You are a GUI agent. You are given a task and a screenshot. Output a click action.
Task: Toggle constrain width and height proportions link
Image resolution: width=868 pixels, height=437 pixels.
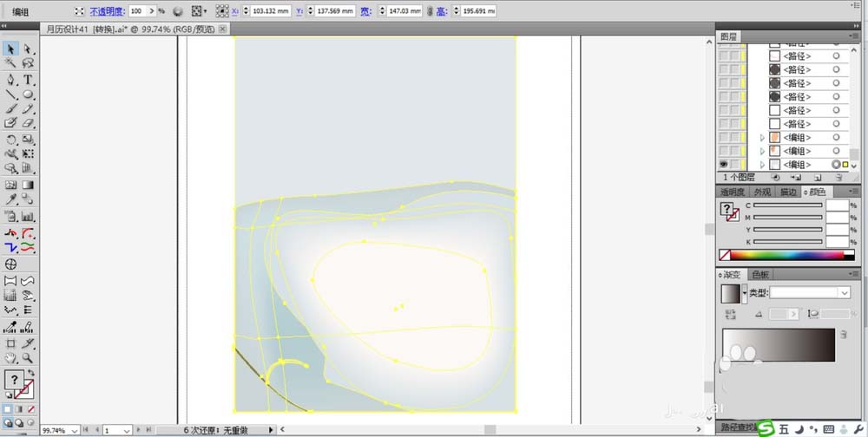(430, 11)
